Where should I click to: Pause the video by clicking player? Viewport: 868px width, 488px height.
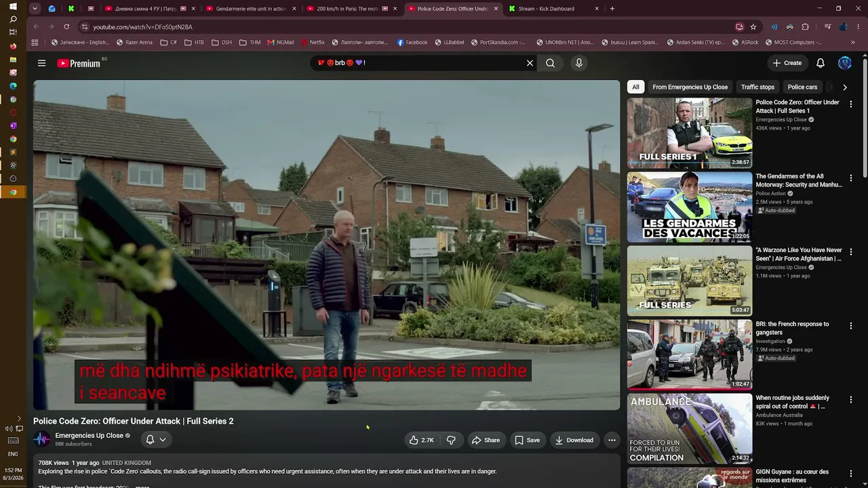[x=326, y=245]
